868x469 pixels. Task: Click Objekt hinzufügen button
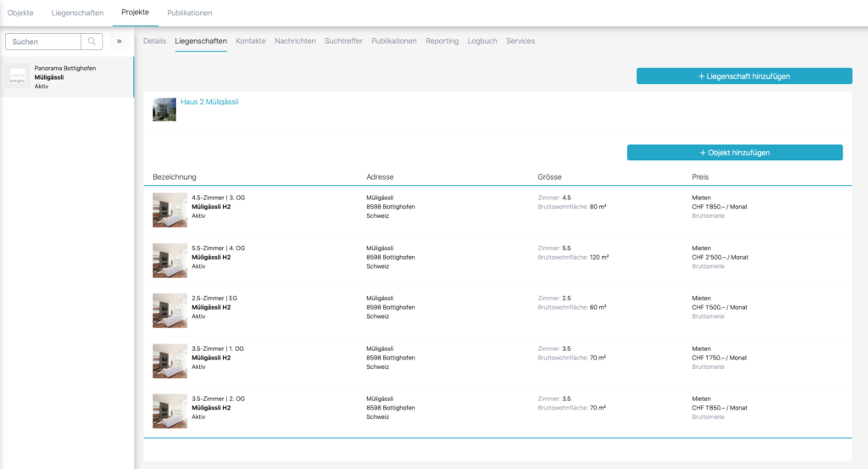[x=734, y=153]
